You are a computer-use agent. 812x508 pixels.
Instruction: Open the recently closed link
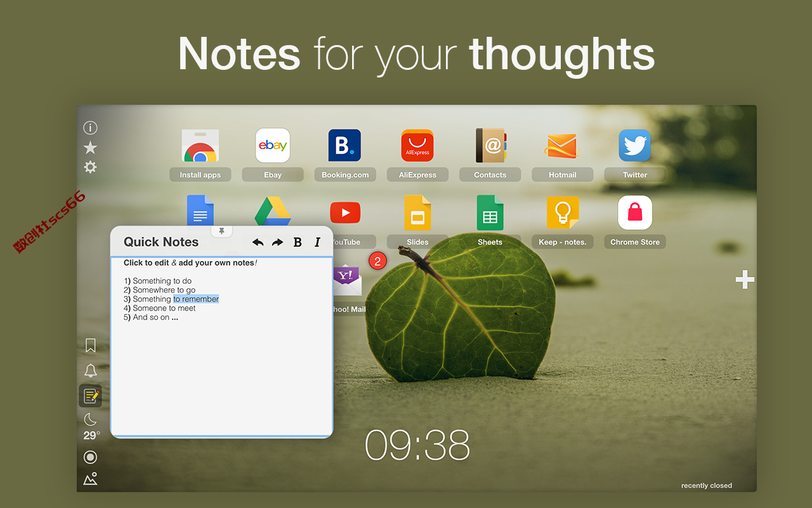707,486
